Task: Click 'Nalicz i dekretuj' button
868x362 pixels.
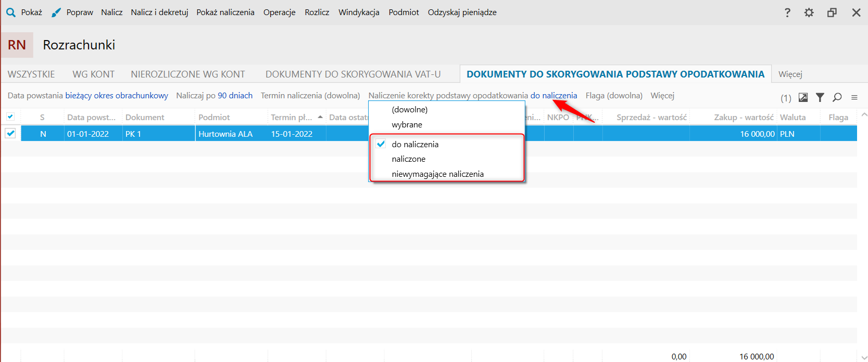Action: pos(159,12)
